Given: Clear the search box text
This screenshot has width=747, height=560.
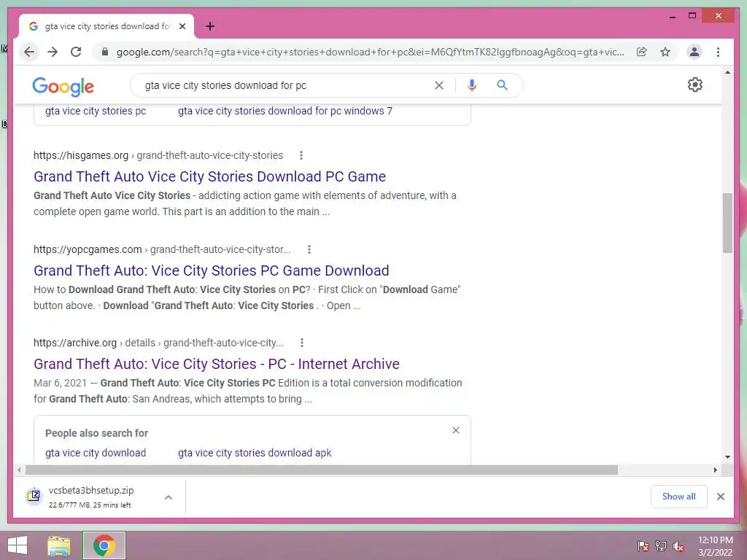Looking at the screenshot, I should (x=438, y=85).
